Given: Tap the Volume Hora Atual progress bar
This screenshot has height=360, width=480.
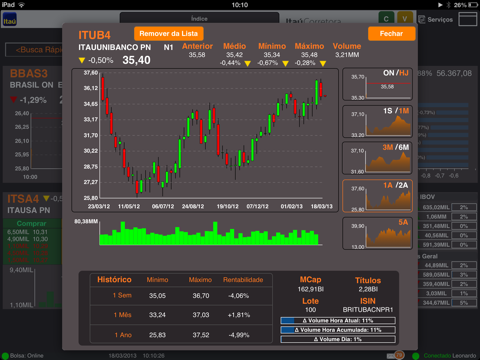Looking at the screenshot, I should 338,321.
